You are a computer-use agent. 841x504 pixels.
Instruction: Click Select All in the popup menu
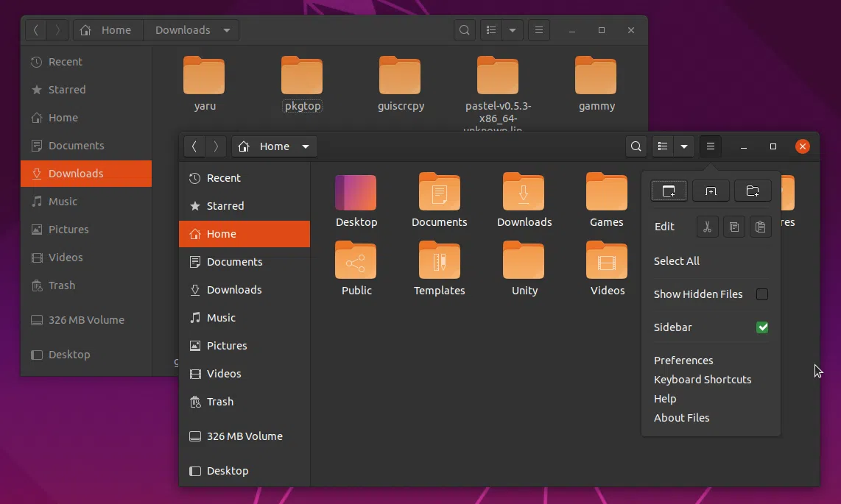click(677, 261)
